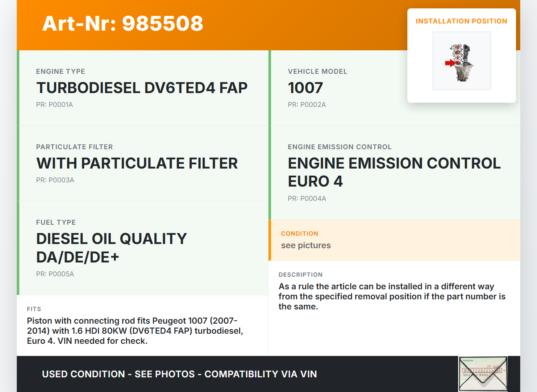Click the USED CONDITION footer banner text
The height and width of the screenshot is (392, 537).
pos(179,374)
